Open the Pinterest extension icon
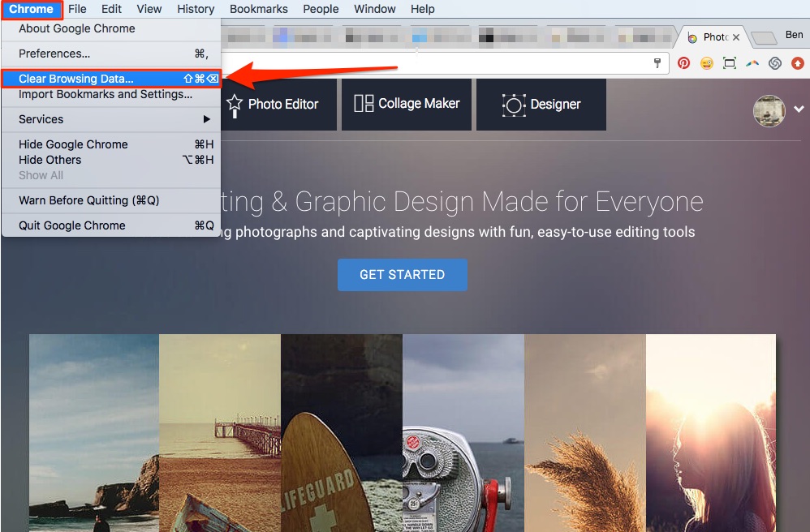The width and height of the screenshot is (810, 532). point(684,63)
